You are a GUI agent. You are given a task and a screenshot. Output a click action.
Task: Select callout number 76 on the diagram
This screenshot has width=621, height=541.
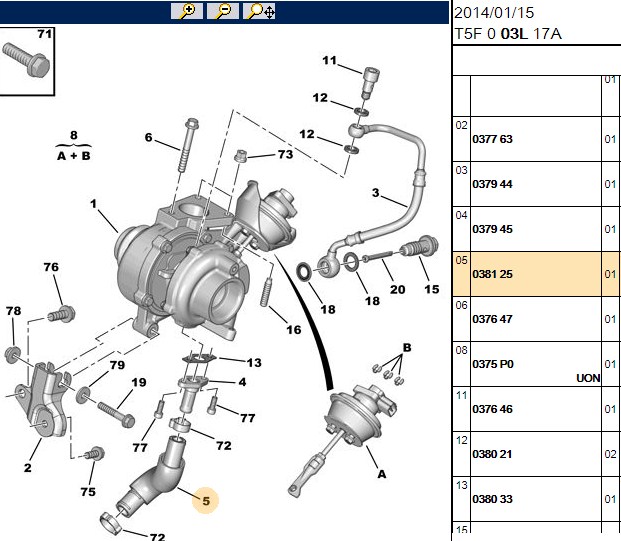pyautogui.click(x=51, y=267)
